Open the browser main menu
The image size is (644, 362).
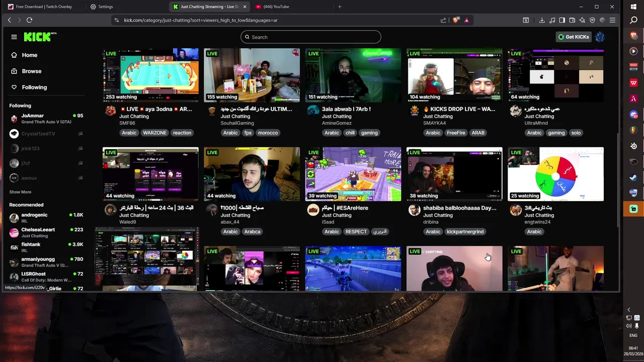[x=612, y=20]
